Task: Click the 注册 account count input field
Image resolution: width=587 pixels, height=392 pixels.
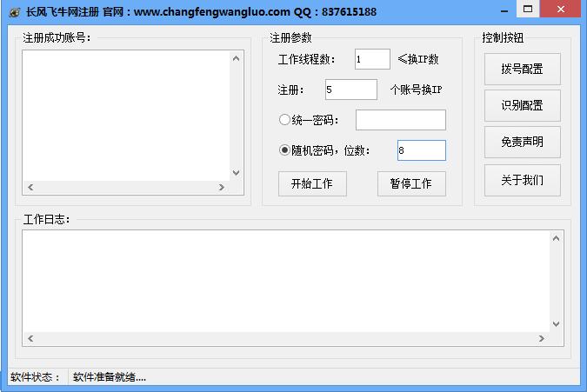Action: tap(350, 90)
